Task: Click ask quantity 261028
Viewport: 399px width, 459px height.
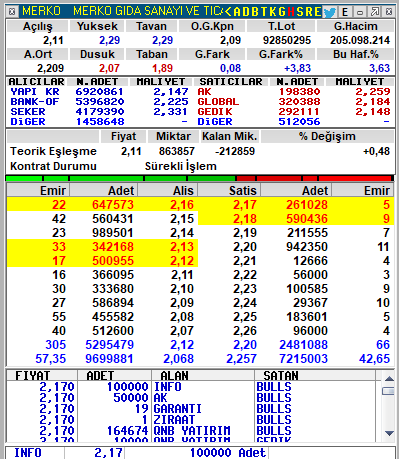Action: (307, 205)
